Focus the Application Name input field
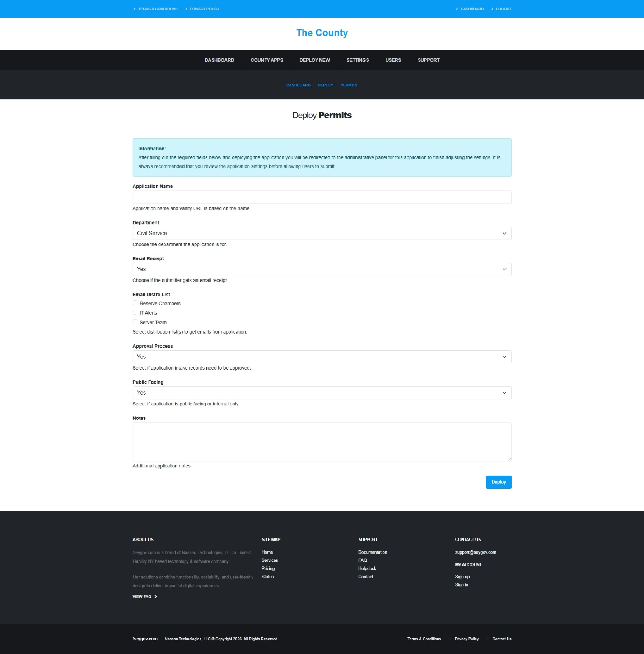The width and height of the screenshot is (644, 654). point(322,197)
